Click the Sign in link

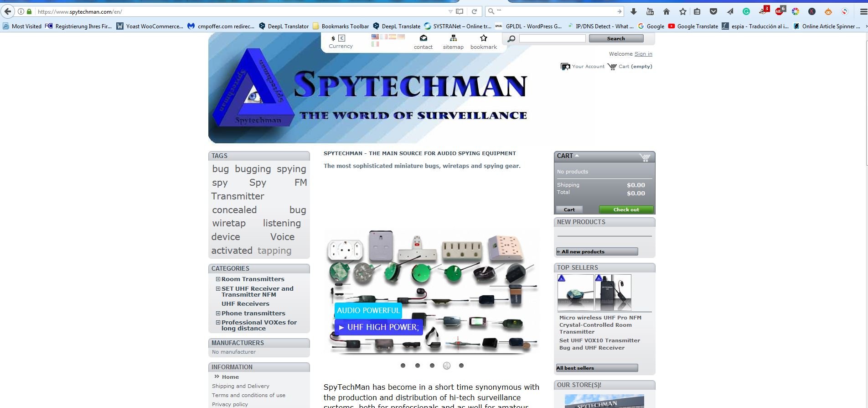[643, 54]
